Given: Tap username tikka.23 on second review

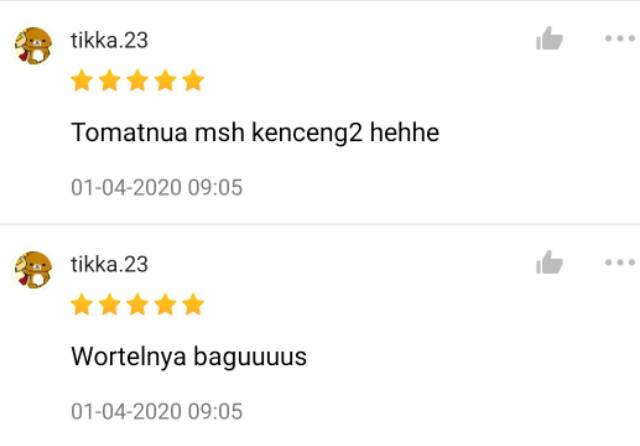Looking at the screenshot, I should (109, 264).
